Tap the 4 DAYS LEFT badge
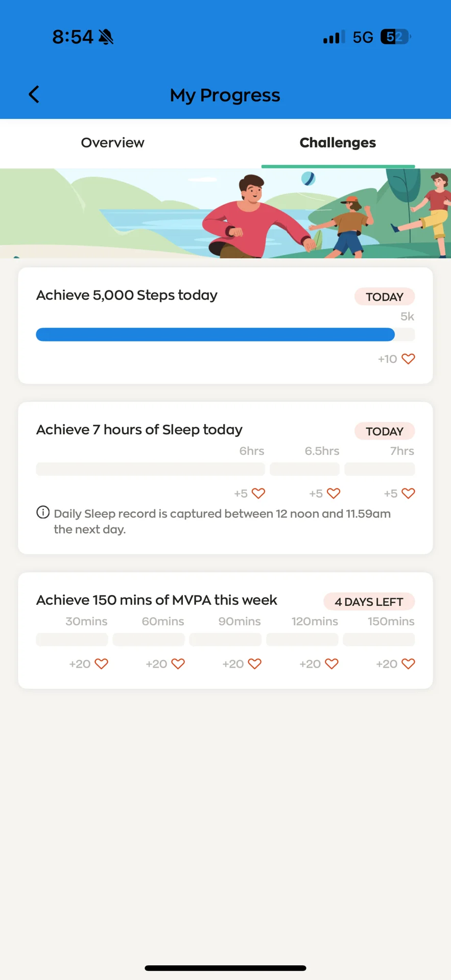This screenshot has width=451, height=980. pos(369,602)
